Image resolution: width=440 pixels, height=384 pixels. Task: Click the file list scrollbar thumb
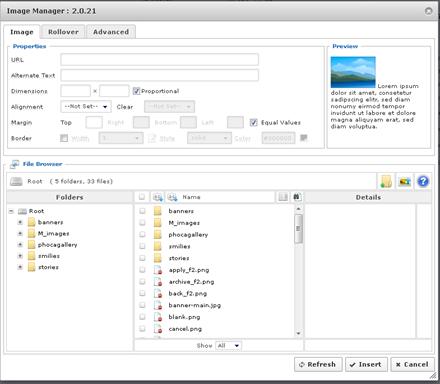298,229
